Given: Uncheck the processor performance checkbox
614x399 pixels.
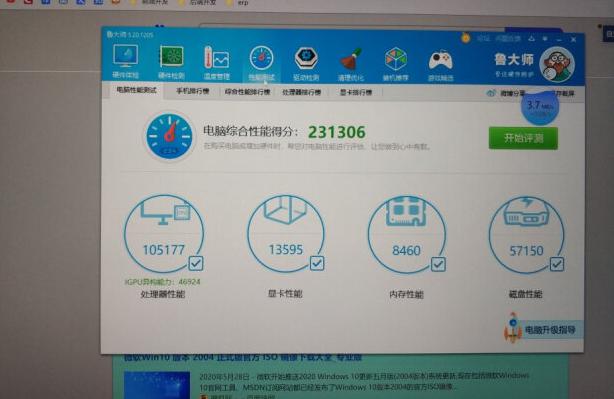Looking at the screenshot, I should (196, 263).
